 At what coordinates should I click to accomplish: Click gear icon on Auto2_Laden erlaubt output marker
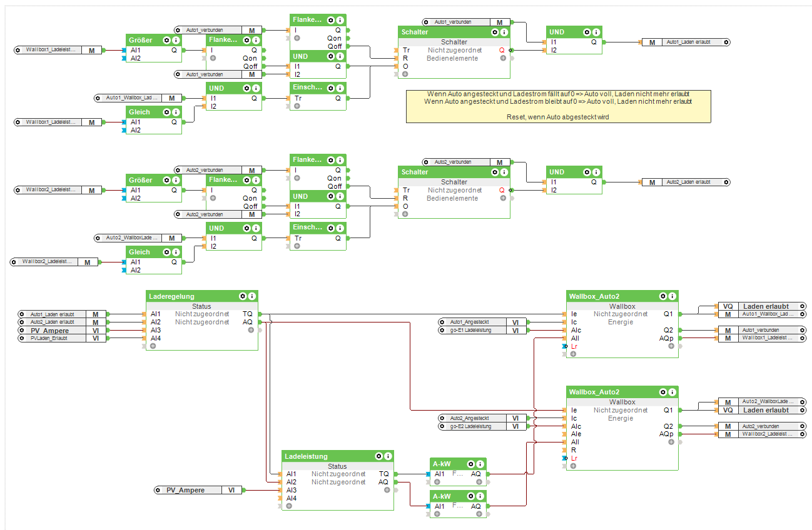(726, 182)
